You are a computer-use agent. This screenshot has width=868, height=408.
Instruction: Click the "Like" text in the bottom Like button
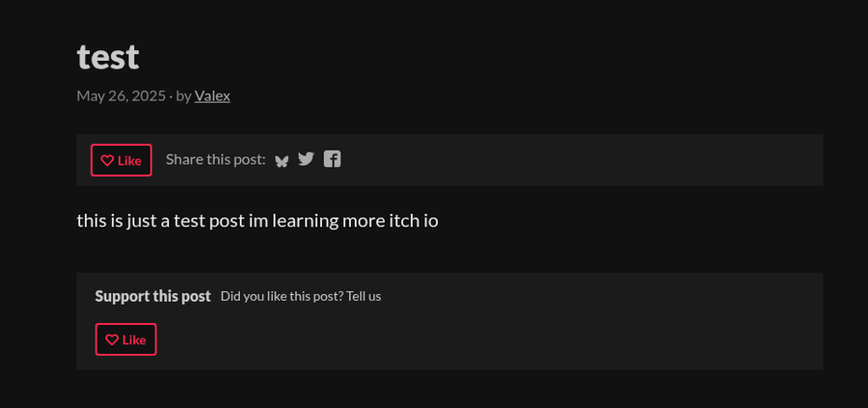click(x=134, y=340)
